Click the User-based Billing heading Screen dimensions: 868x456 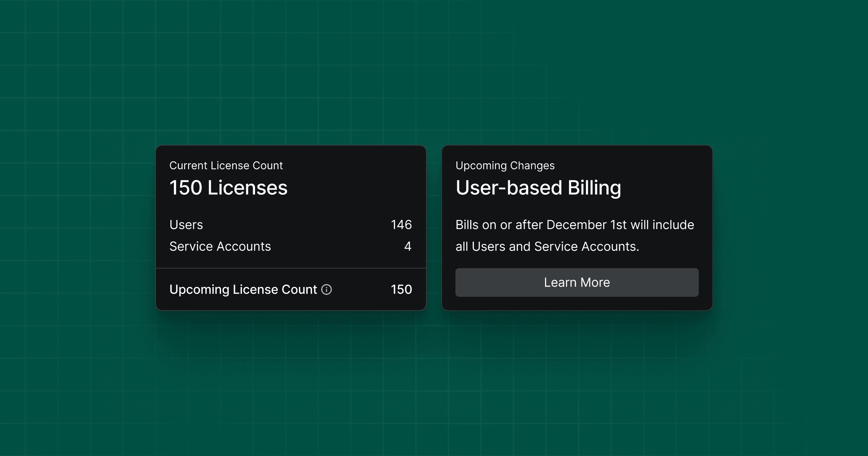click(x=538, y=188)
